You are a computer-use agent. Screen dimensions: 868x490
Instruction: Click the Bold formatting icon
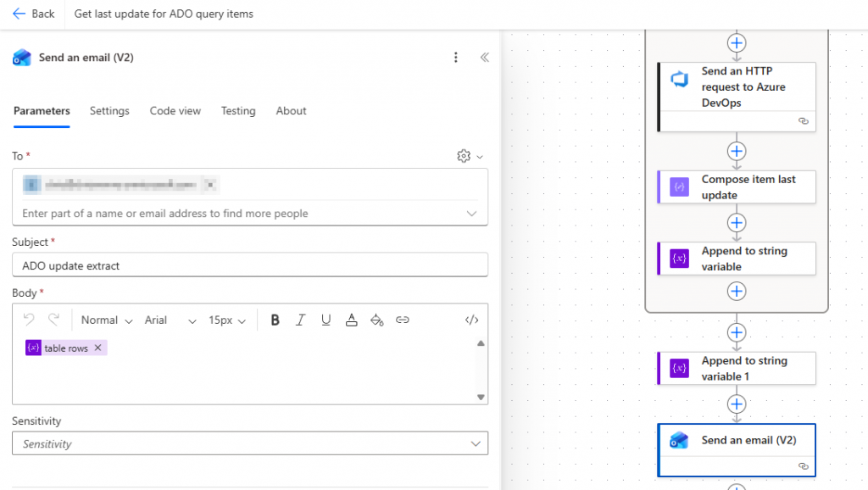275,320
